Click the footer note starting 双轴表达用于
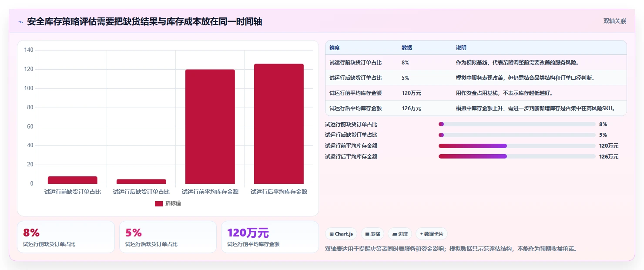 (x=452, y=249)
